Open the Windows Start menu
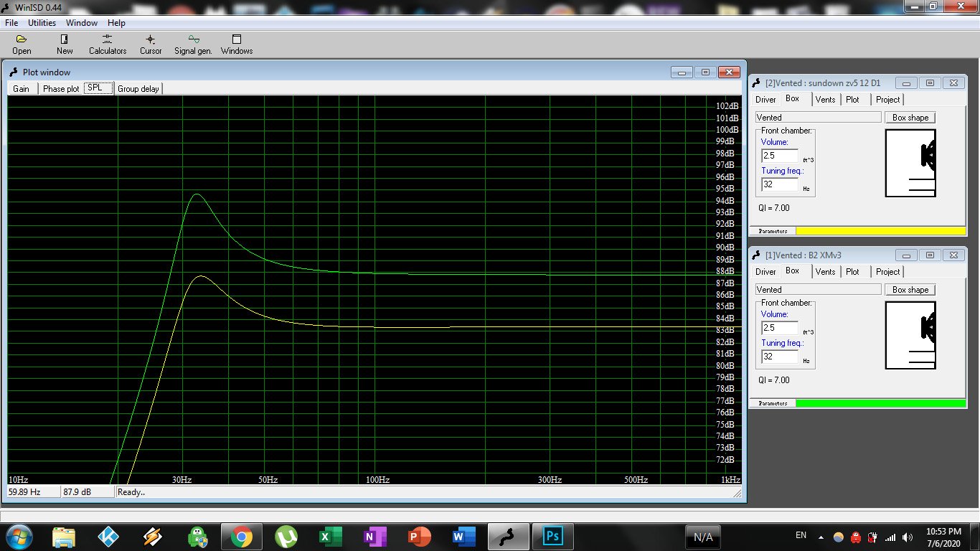980x551 pixels. 18,537
